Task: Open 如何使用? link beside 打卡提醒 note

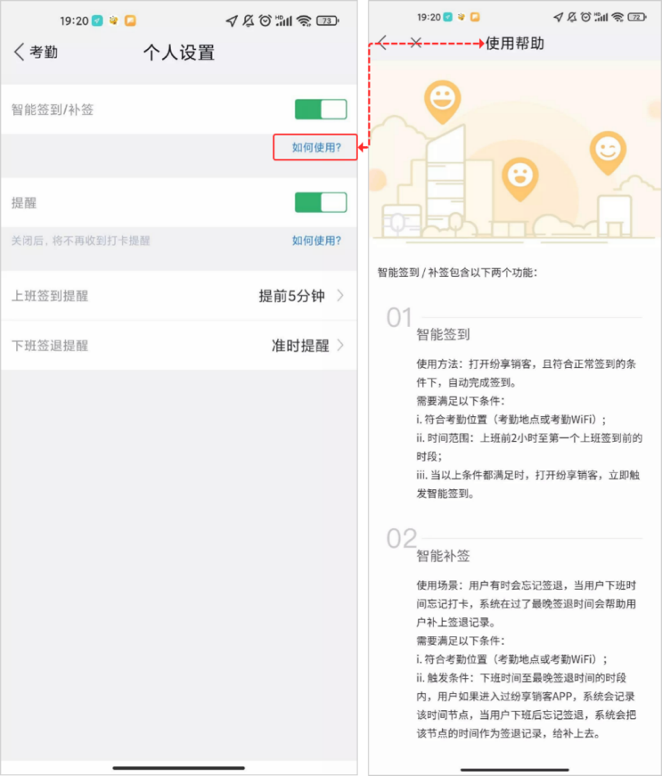Action: coord(316,241)
